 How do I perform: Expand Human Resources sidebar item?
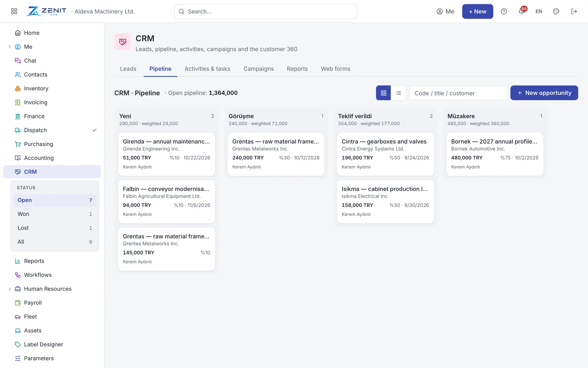9,289
